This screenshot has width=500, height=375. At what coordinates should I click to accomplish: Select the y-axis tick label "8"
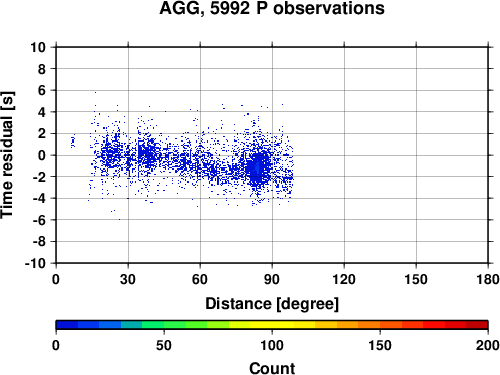coord(42,69)
